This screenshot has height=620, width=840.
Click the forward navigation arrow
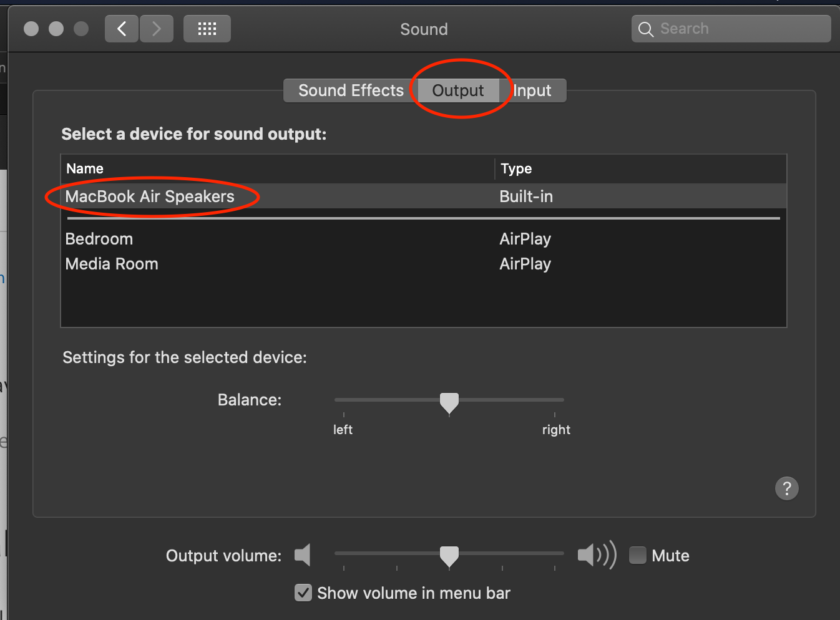tap(157, 29)
